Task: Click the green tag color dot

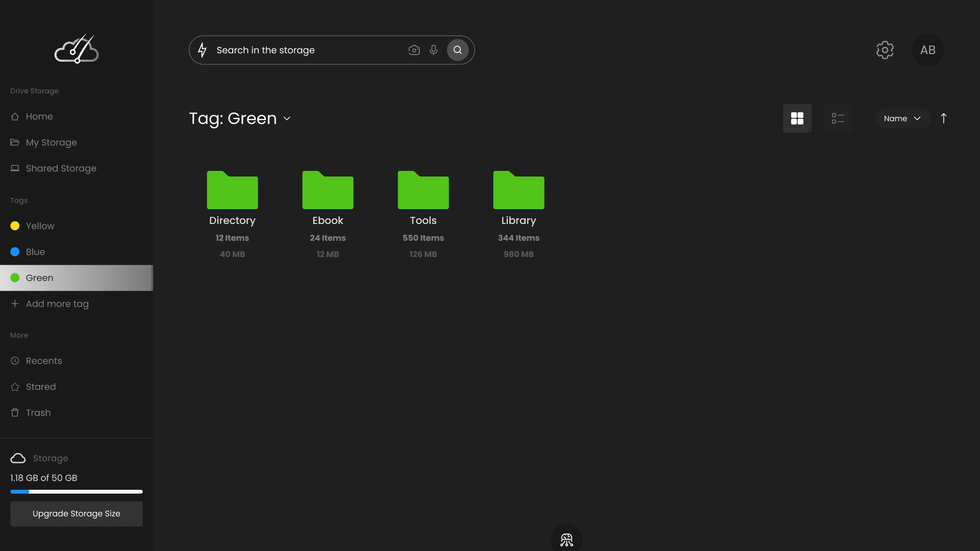Action: [x=15, y=278]
